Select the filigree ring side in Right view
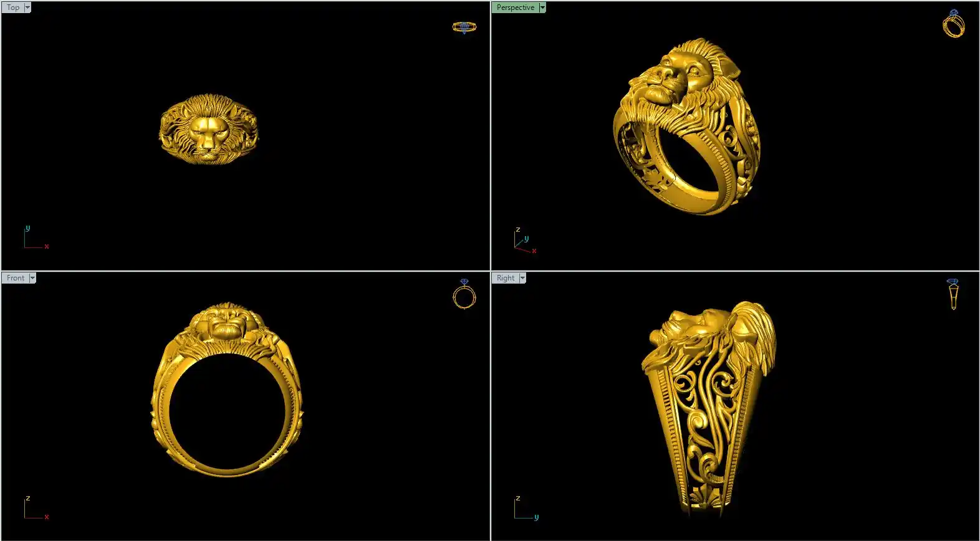Viewport: 980px width, 541px height. pyautogui.click(x=711, y=430)
